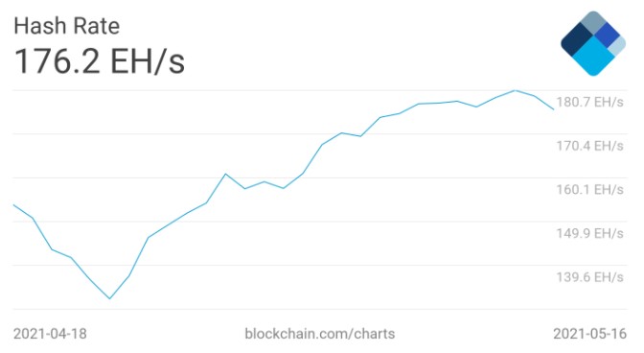Click the leftmost start of the hash rate line

pyautogui.click(x=14, y=204)
